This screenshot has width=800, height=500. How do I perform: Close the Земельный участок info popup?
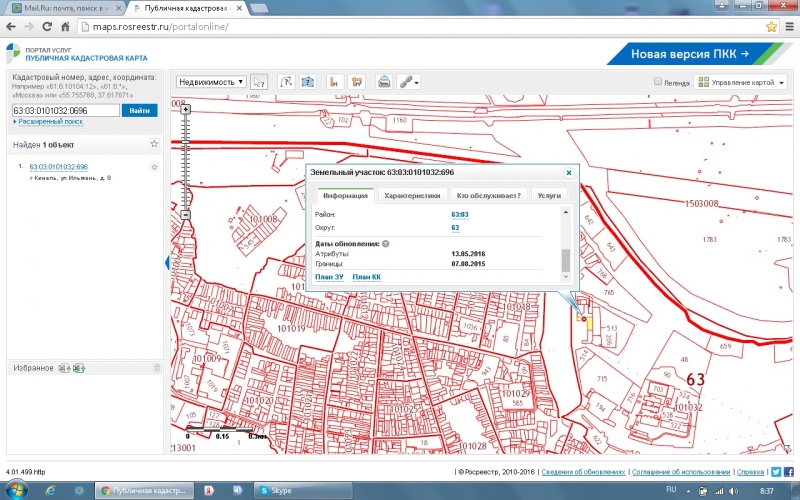[569, 172]
